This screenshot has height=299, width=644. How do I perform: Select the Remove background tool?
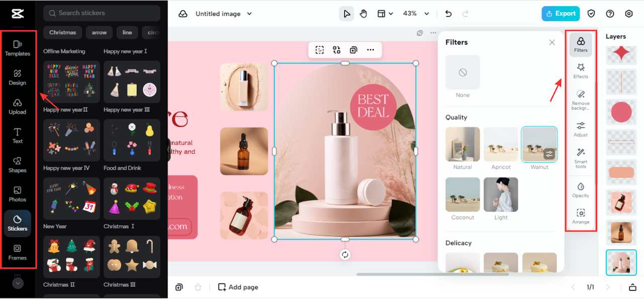[x=581, y=100]
